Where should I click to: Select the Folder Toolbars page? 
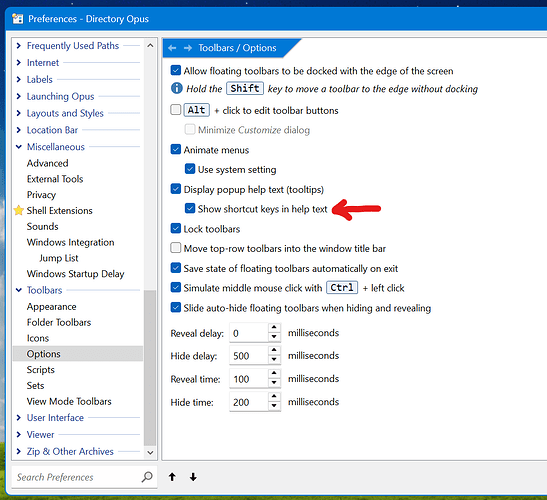click(x=59, y=322)
